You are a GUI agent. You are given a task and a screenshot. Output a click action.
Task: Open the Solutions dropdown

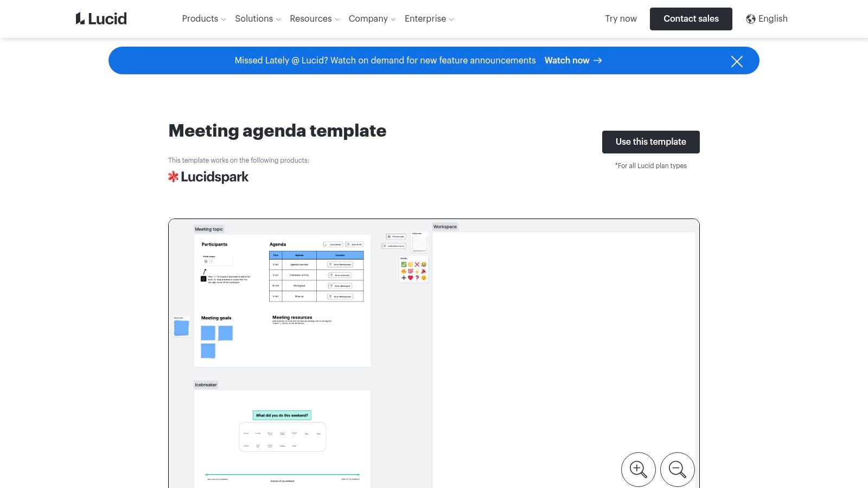tap(257, 18)
